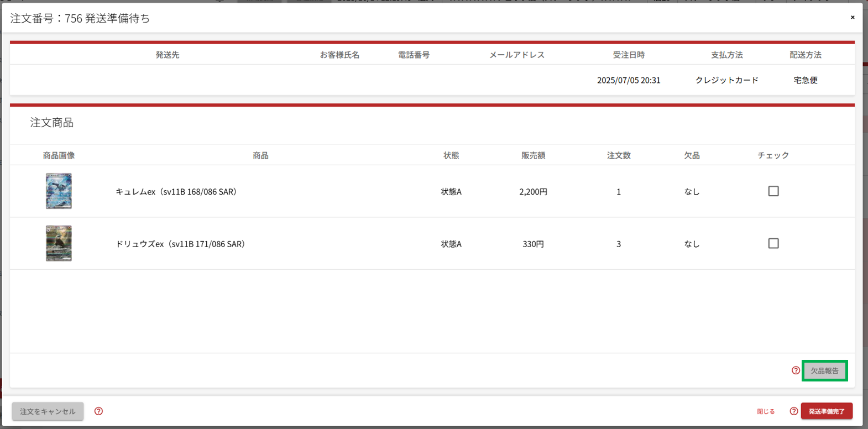Image resolution: width=868 pixels, height=429 pixels.
Task: Click help icon beside 欠品報告 button
Action: click(x=796, y=370)
